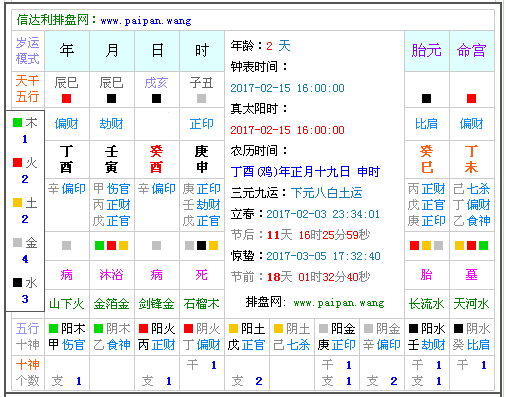Select the 十神个数 row label
Viewport: 506px width, 397px height.
pos(28,373)
